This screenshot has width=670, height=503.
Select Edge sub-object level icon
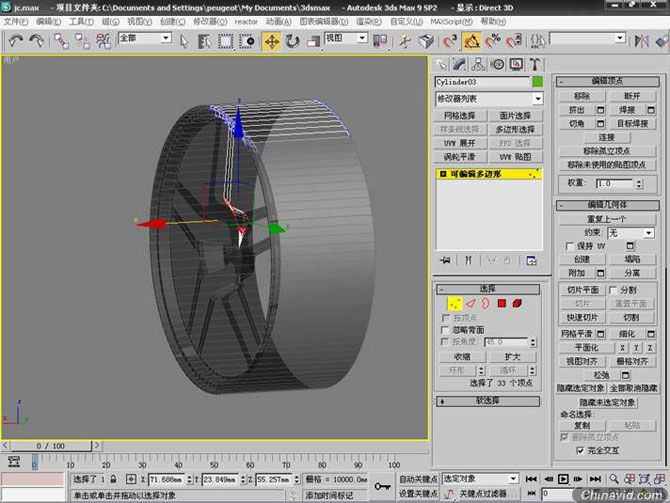click(x=470, y=304)
